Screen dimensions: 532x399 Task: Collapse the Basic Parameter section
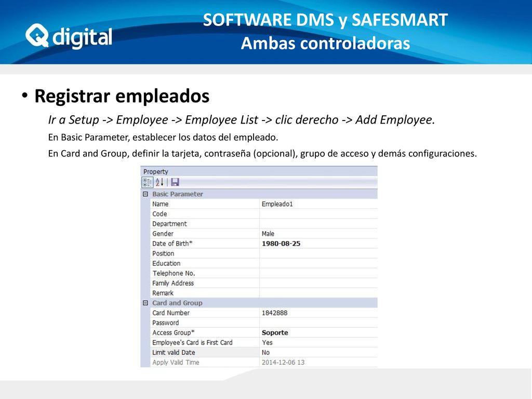(145, 194)
